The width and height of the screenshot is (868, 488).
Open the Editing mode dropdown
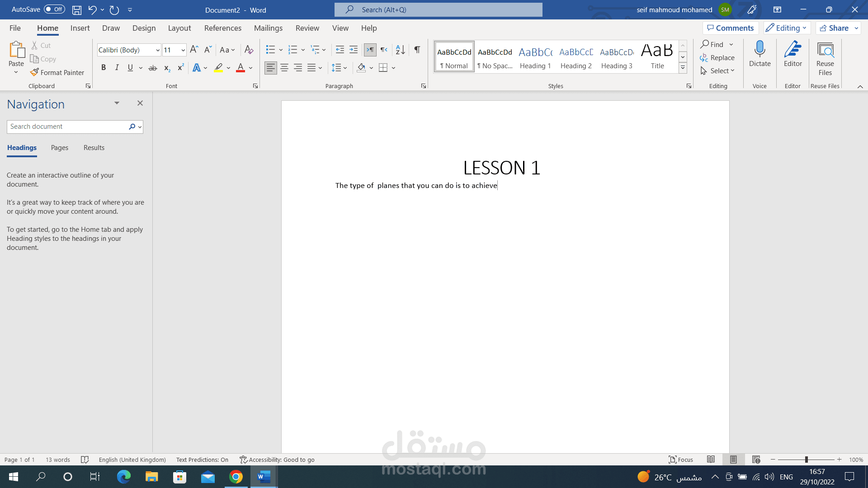point(787,28)
